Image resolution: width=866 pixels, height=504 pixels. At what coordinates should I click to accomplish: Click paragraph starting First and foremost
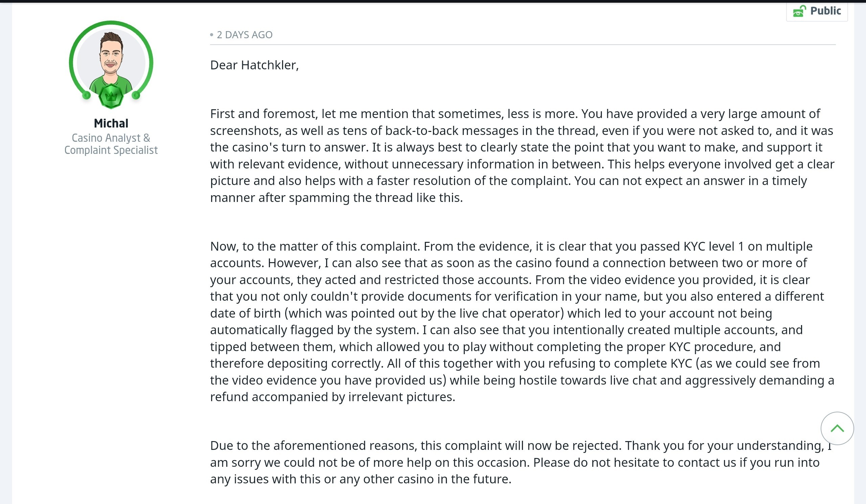coord(522,156)
